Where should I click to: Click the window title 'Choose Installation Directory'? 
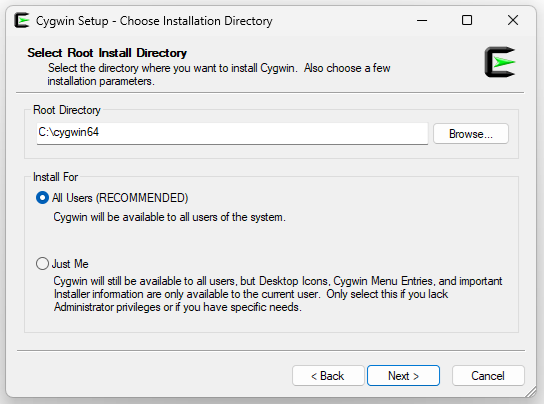[196, 21]
